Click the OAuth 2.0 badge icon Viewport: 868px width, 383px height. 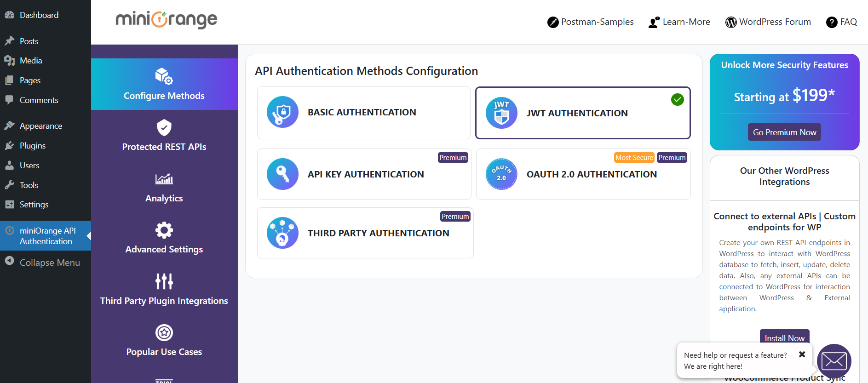(x=501, y=174)
